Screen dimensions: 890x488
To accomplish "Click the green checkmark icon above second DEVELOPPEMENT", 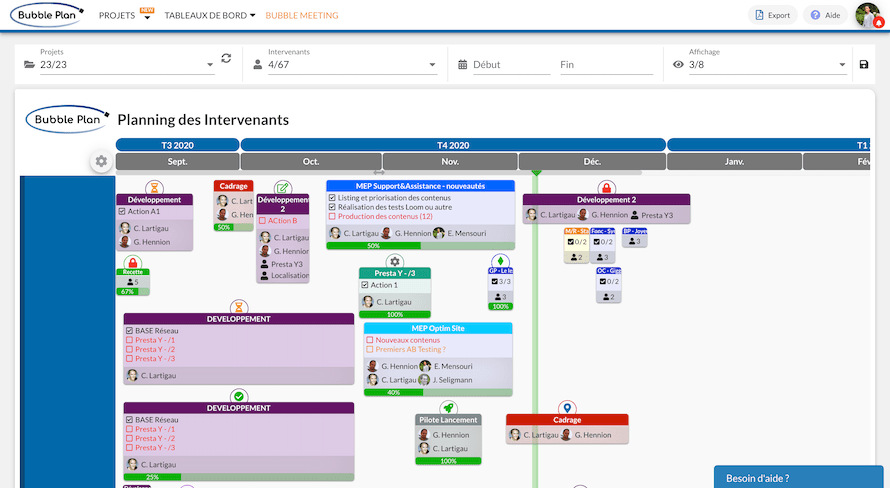I will pyautogui.click(x=239, y=397).
